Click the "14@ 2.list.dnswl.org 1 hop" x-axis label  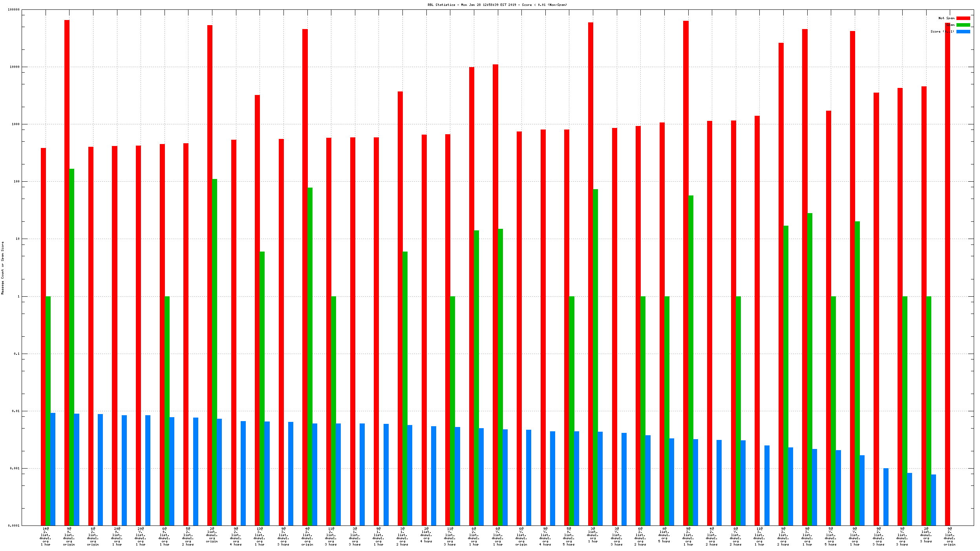tap(46, 536)
